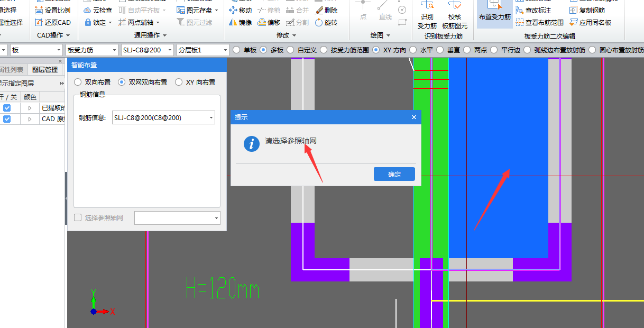
Task: Click the 属性选择 command
Action: (x=11, y=22)
